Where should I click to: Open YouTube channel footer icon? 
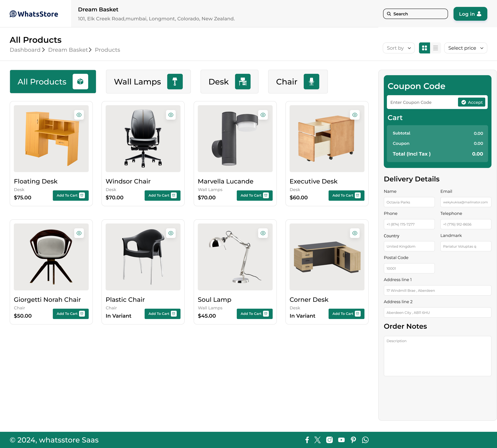pos(341,440)
